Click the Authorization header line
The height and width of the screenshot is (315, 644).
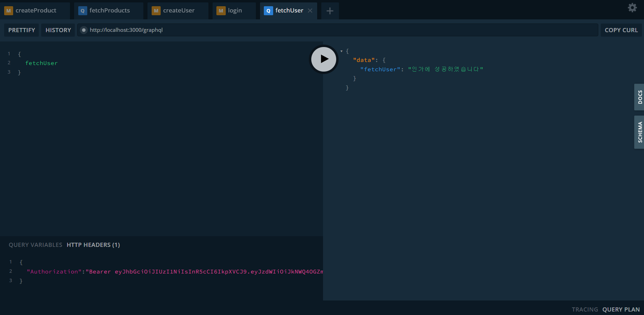pyautogui.click(x=175, y=272)
